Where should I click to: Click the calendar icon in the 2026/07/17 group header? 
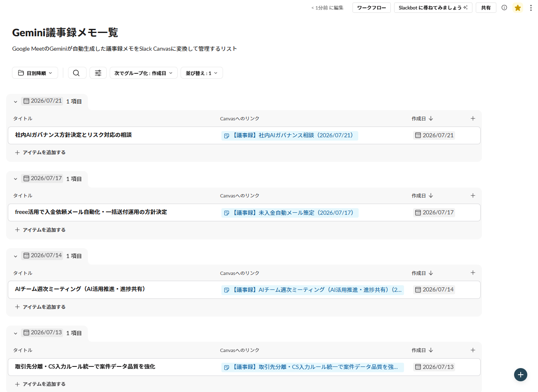[26, 178]
